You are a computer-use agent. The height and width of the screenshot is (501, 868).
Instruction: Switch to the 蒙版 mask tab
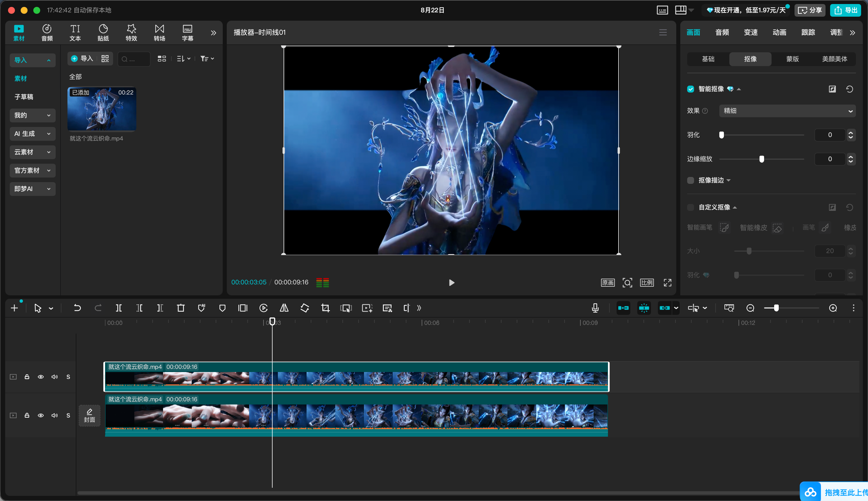pyautogui.click(x=793, y=59)
